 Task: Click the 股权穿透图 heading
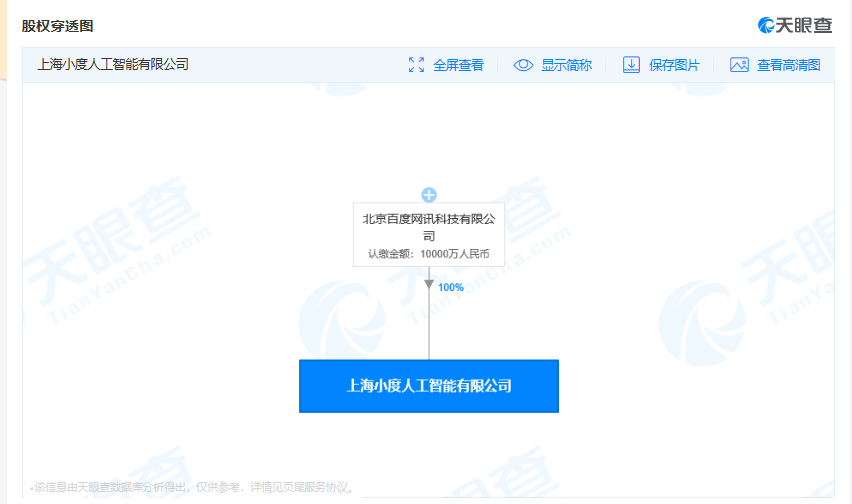[x=58, y=26]
